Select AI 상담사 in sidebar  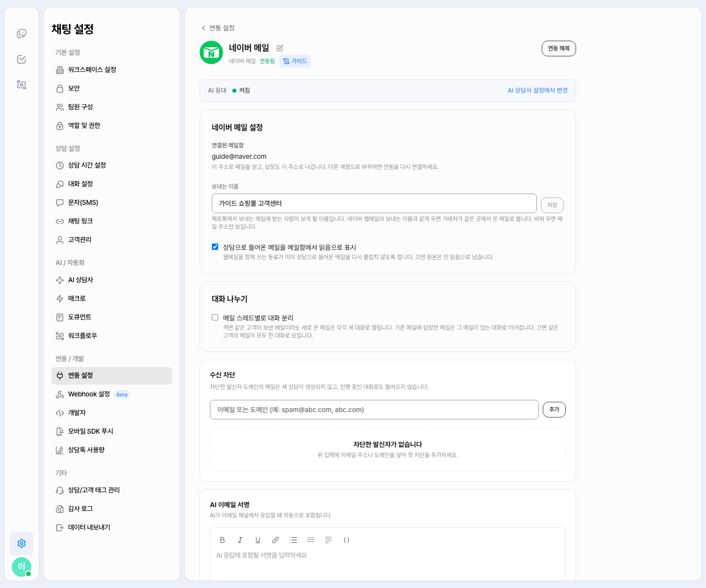(112, 280)
